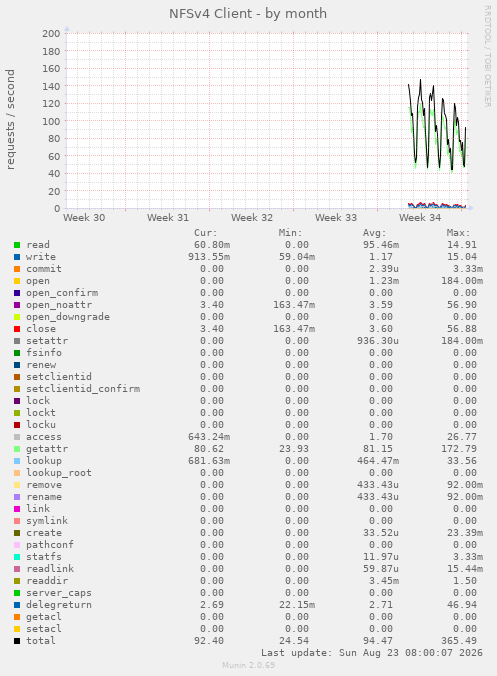Click the blue delegreturn legend swatch
This screenshot has width=497, height=676.
(17, 605)
